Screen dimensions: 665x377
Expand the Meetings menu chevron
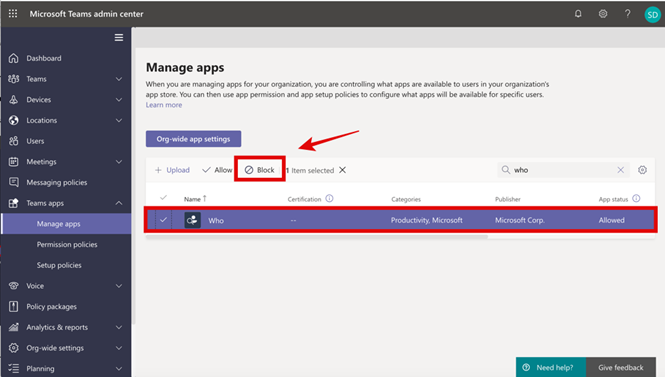pyautogui.click(x=119, y=162)
